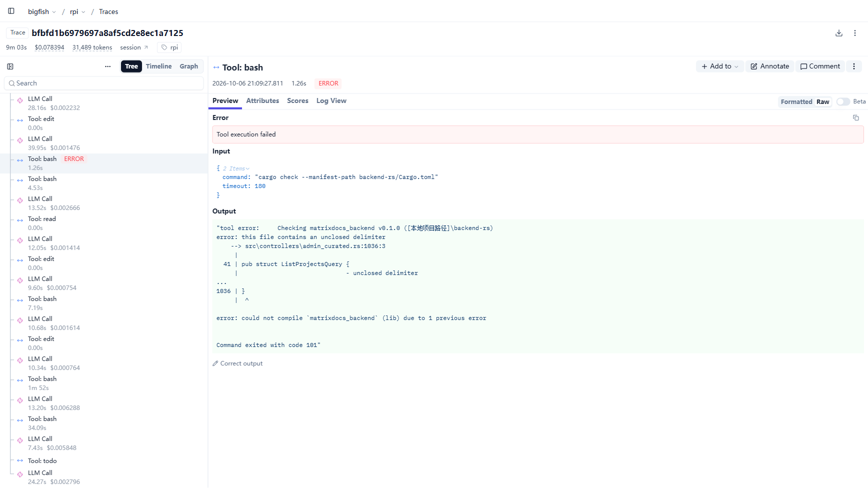Click the 31,489 tokens value
The height and width of the screenshot is (488, 868).
tap(92, 47)
